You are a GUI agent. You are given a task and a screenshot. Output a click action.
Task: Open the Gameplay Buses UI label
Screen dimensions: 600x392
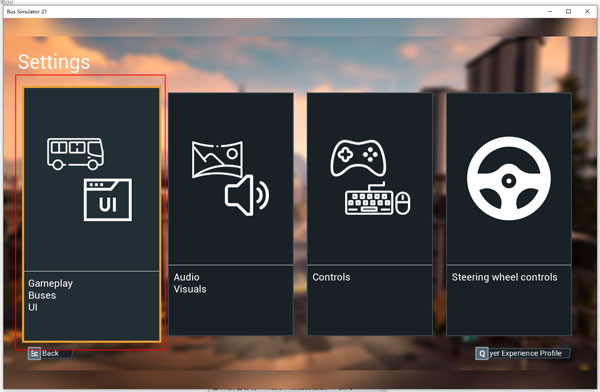[x=50, y=295]
